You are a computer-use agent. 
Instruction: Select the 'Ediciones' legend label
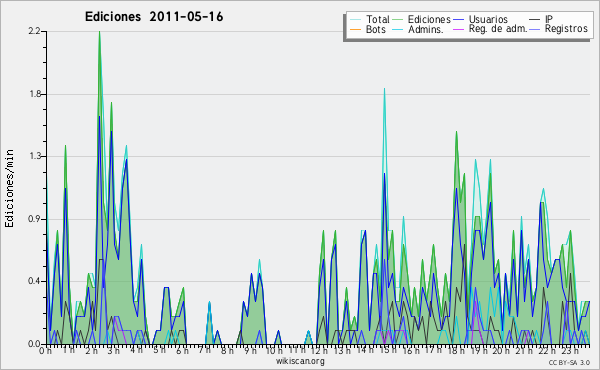click(x=429, y=19)
